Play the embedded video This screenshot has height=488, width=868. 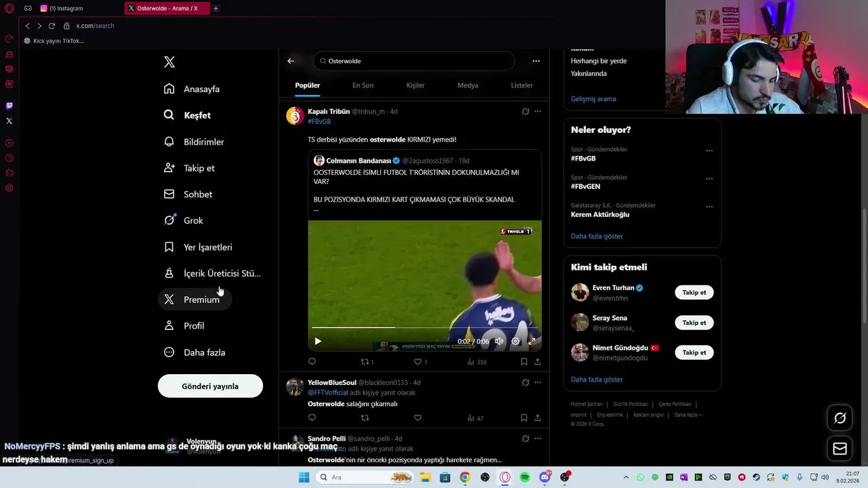[317, 341]
